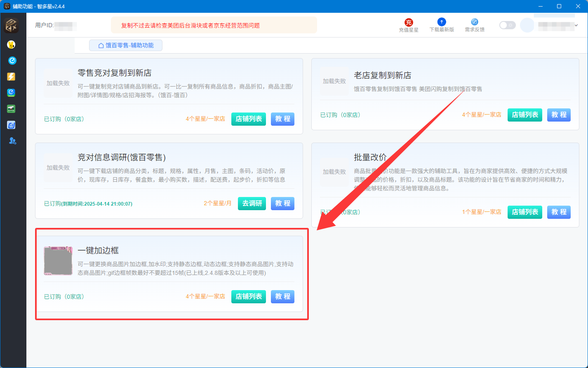
Task: Click 去调研 in the 竞对信息调研 card
Action: pyautogui.click(x=252, y=203)
